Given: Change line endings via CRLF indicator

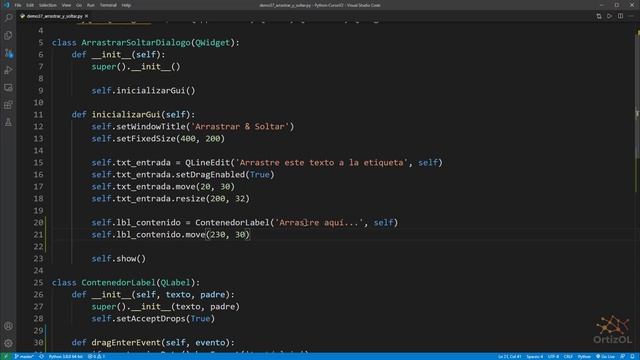Looking at the screenshot, I should (568, 356).
